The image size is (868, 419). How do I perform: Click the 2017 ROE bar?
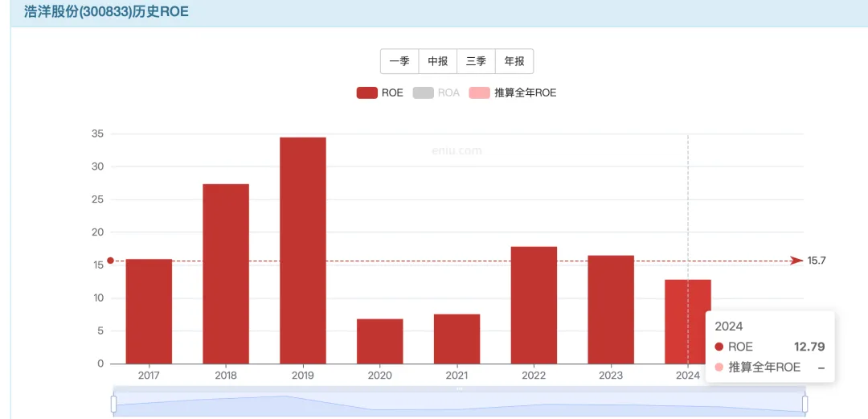(x=149, y=311)
